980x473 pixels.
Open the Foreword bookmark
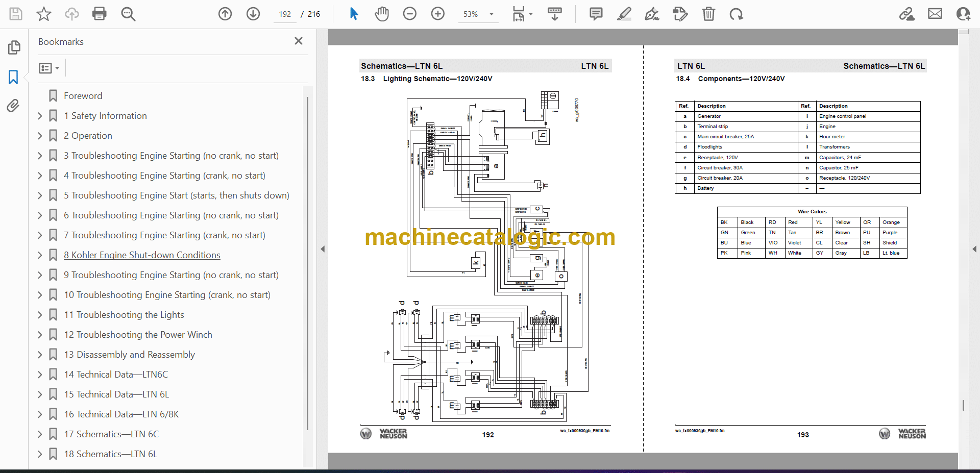click(x=83, y=96)
